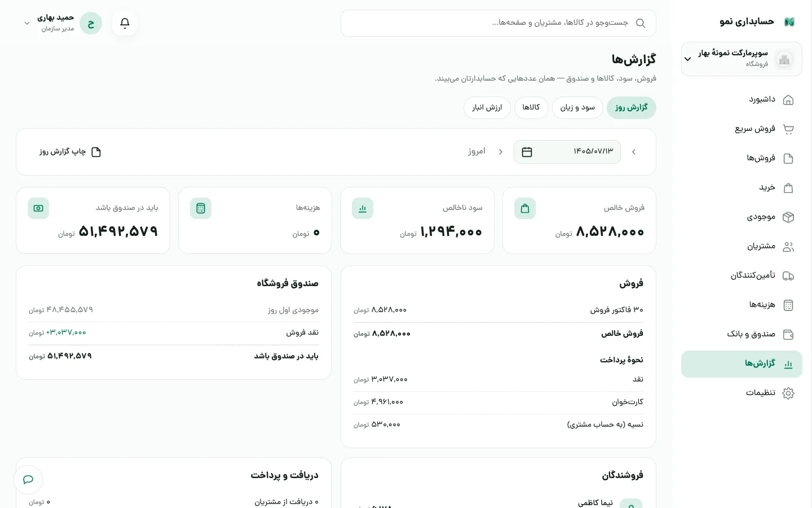Switch to the ارزش انبار tab
Viewport: 812px width, 508px height.
(487, 107)
